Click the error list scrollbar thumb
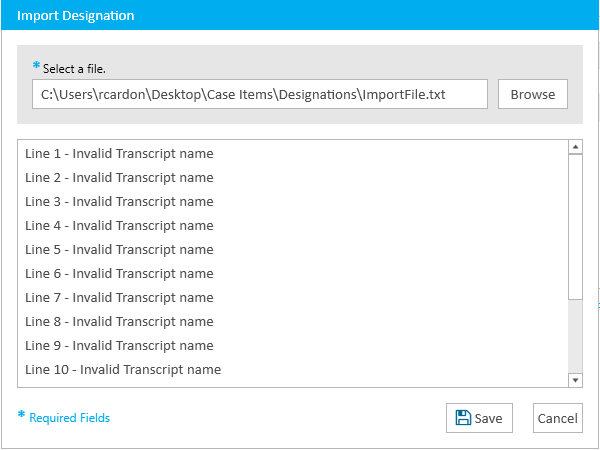Image resolution: width=600 pixels, height=450 pixels. pos(575,227)
